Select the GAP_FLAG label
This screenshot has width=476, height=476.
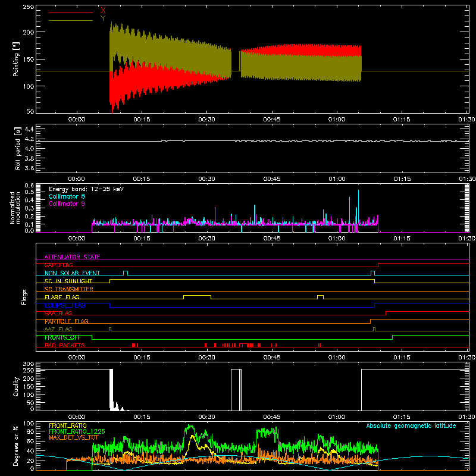click(58, 265)
